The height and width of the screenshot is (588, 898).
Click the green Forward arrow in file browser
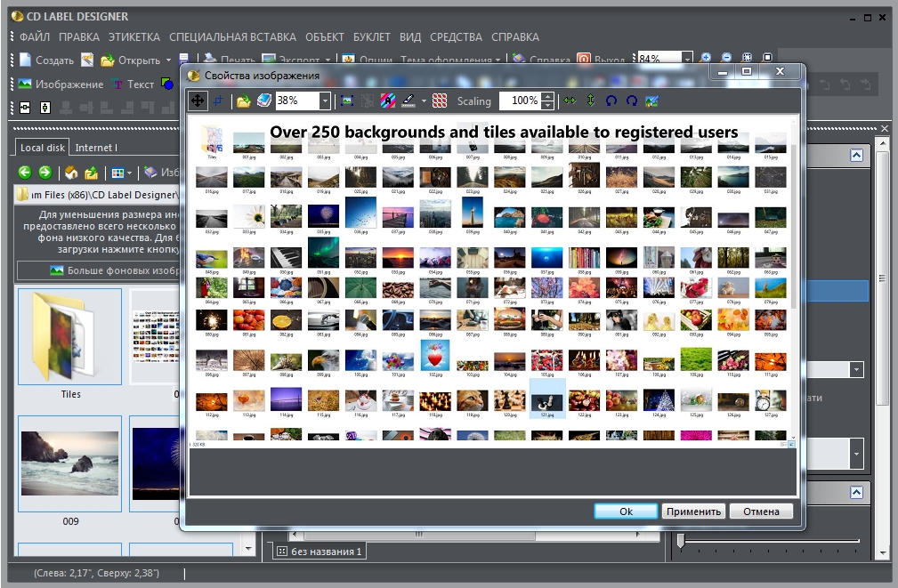click(45, 173)
